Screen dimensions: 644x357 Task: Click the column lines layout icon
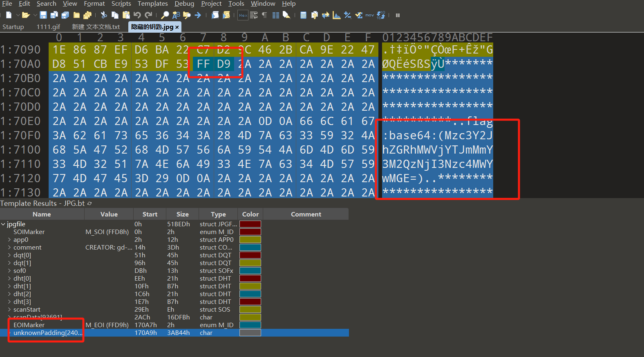(x=276, y=15)
